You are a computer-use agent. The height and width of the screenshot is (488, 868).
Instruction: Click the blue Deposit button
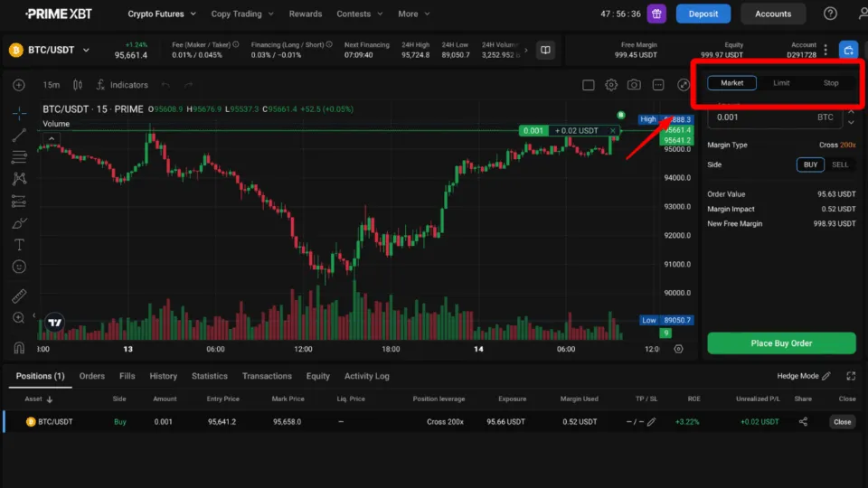[x=703, y=14]
